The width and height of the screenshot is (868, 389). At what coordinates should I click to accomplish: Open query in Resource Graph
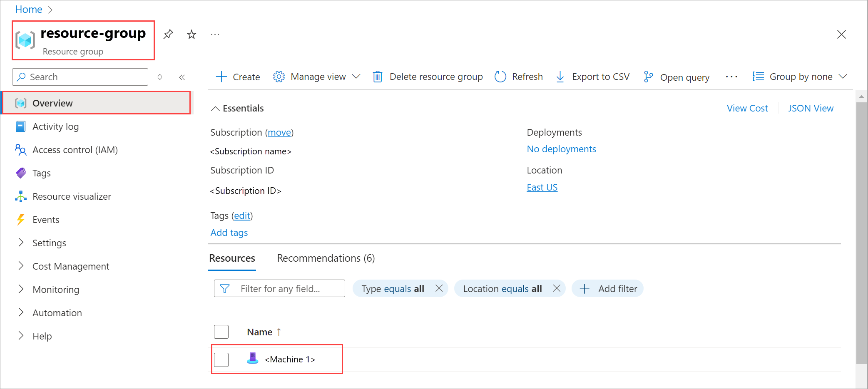677,77
